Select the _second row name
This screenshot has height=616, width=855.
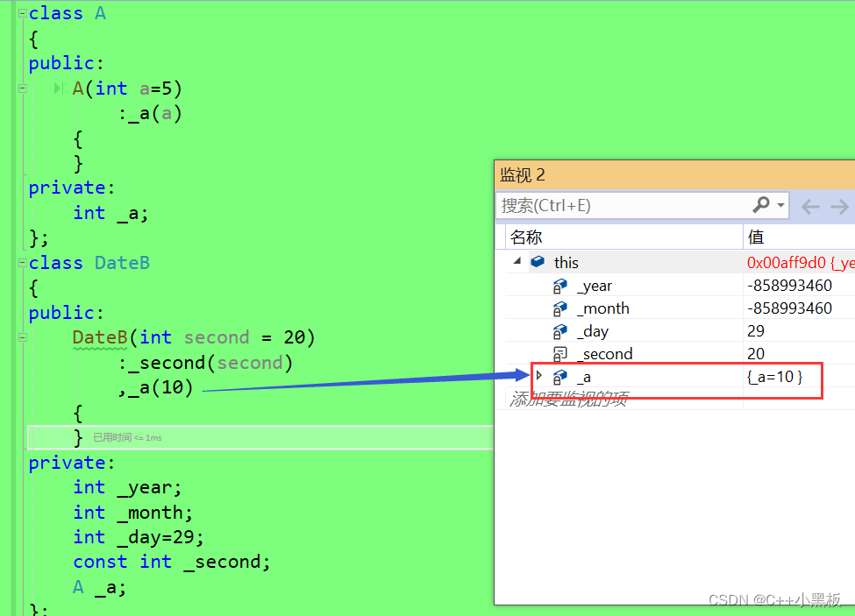tap(605, 355)
